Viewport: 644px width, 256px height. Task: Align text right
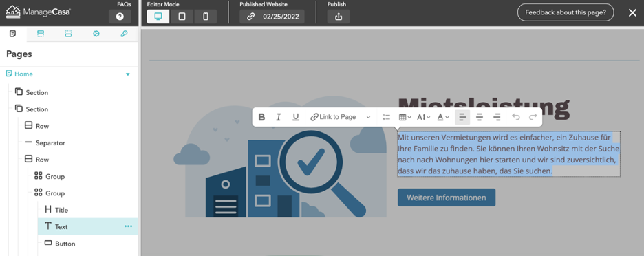[497, 117]
